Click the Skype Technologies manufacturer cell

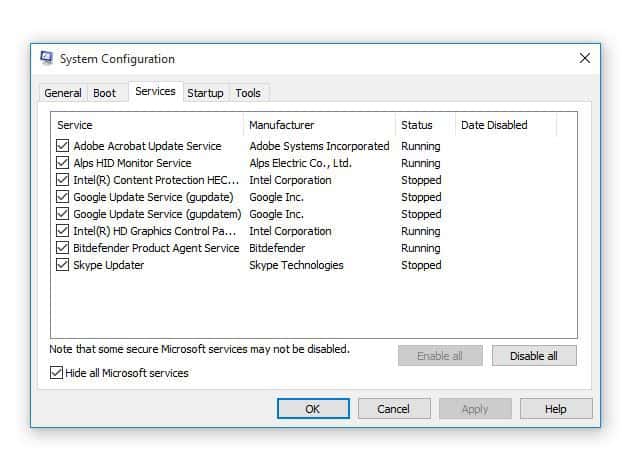[296, 265]
